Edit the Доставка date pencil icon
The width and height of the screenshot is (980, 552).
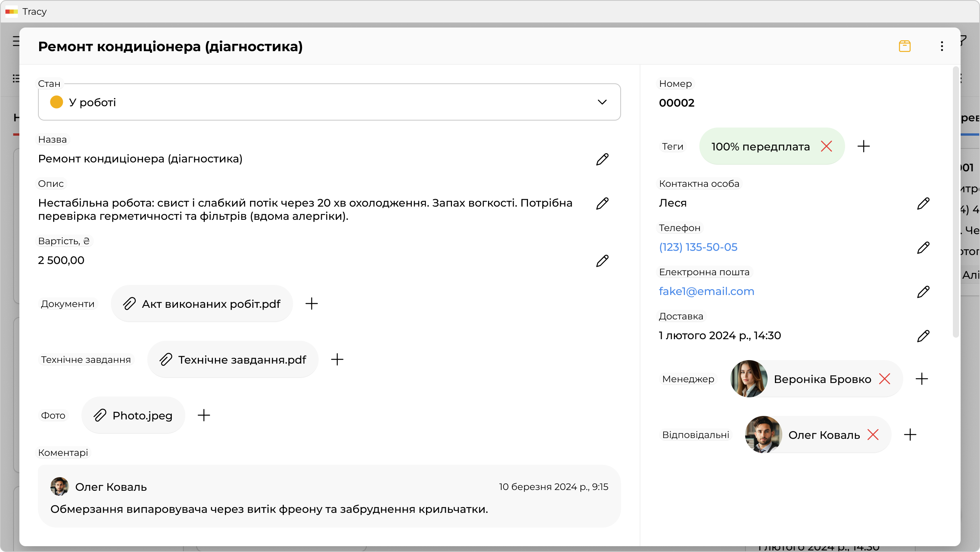tap(923, 336)
